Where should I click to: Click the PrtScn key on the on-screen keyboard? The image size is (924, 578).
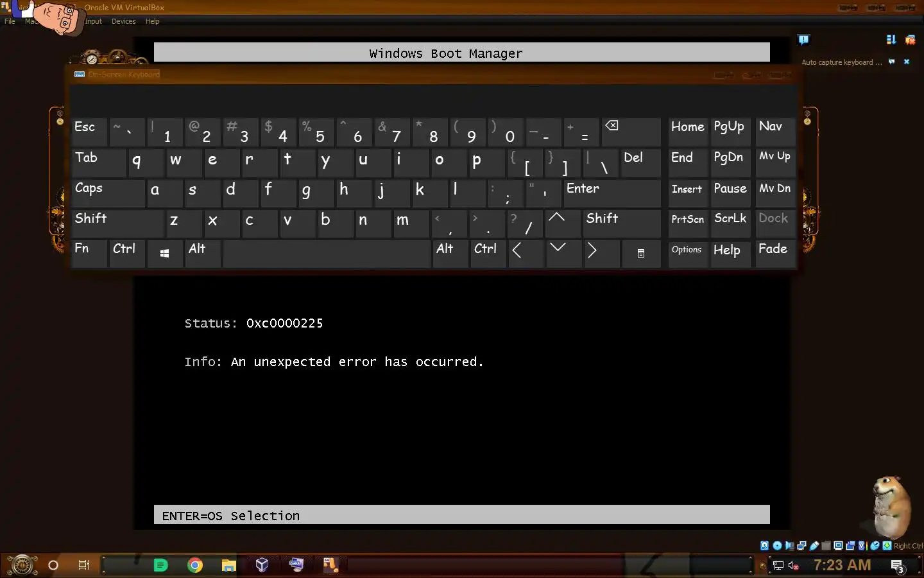(x=688, y=223)
